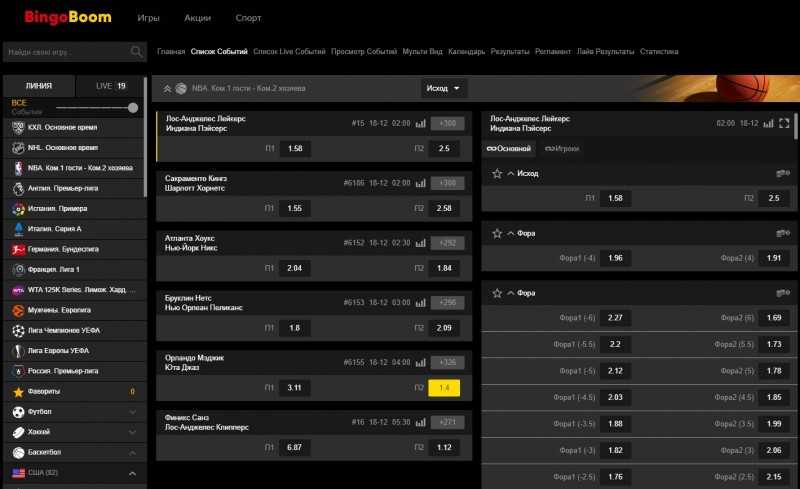Image resolution: width=800 pixels, height=489 pixels.
Task: Open the Исход market dropdown
Action: (x=443, y=88)
